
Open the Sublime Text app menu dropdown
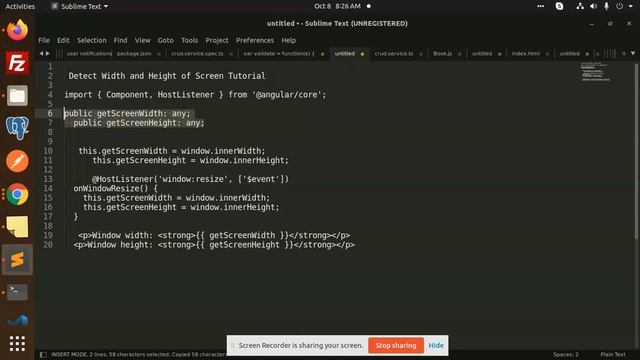pos(80,6)
